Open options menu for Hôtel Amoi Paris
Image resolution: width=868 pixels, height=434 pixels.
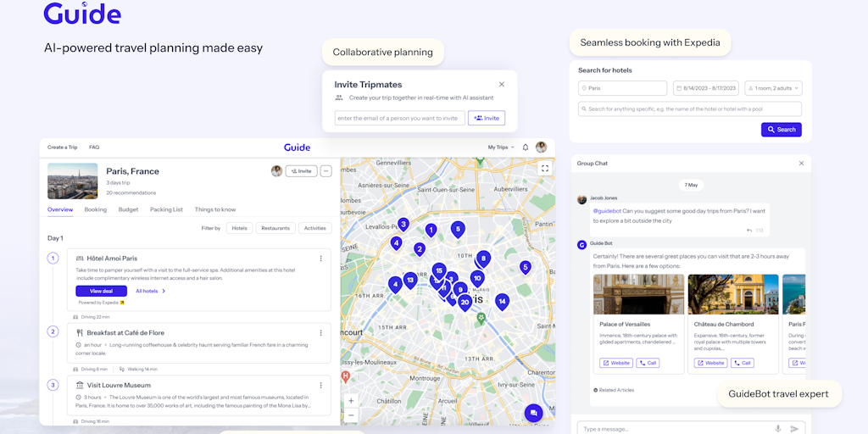pyautogui.click(x=320, y=259)
